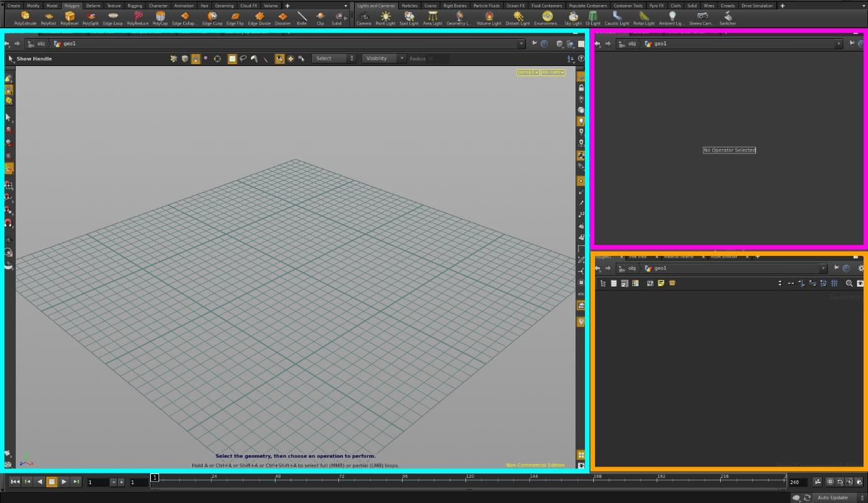
Task: Activate the PolyExtrude shelf tool
Action: [x=25, y=17]
